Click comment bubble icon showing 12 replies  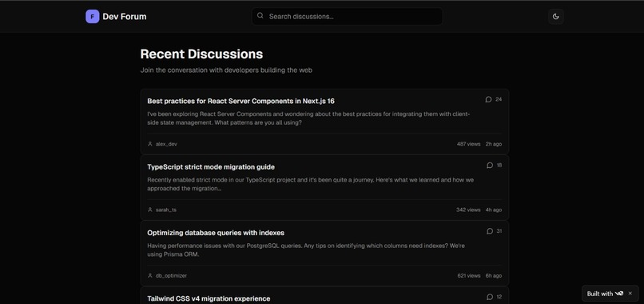[490, 297]
